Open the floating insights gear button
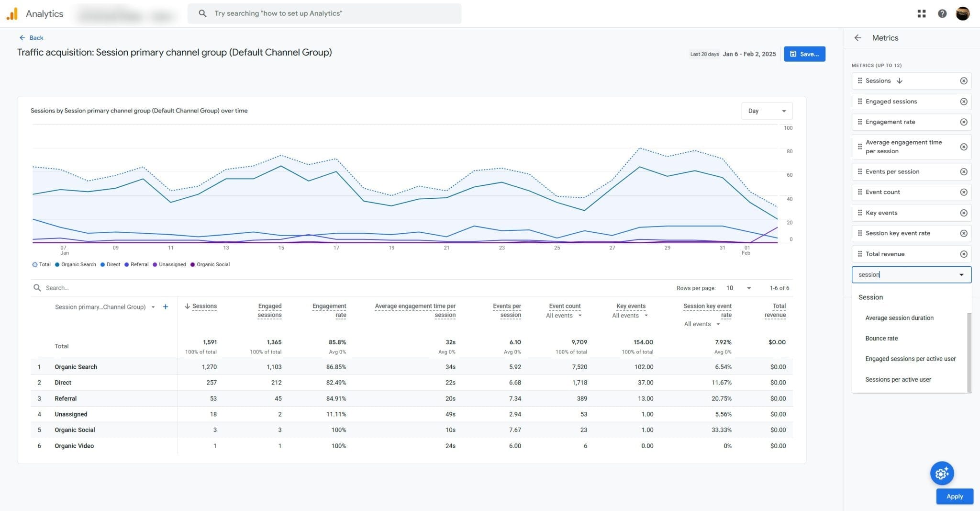 [x=942, y=473]
